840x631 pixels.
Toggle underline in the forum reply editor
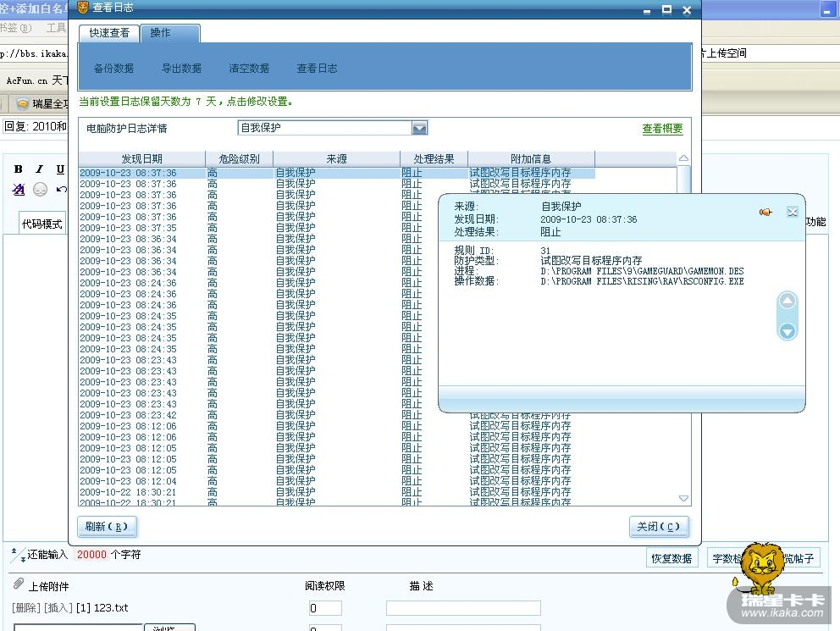[60, 169]
